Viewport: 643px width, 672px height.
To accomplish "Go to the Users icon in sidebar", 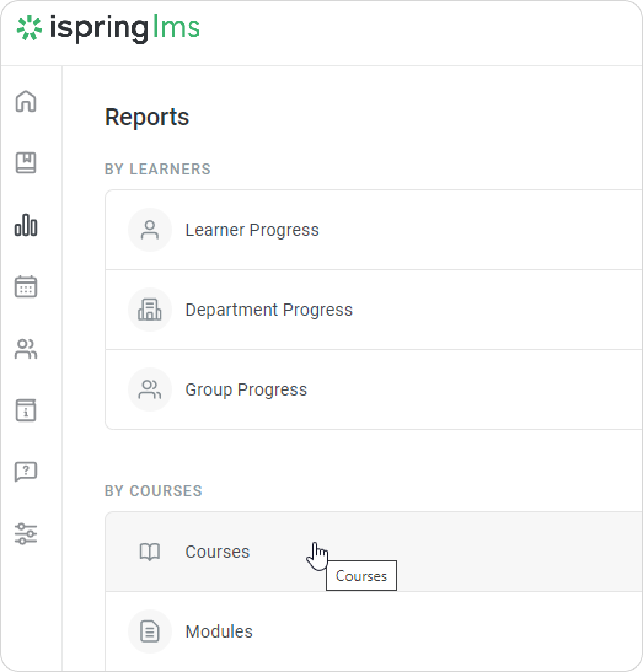I will point(26,349).
